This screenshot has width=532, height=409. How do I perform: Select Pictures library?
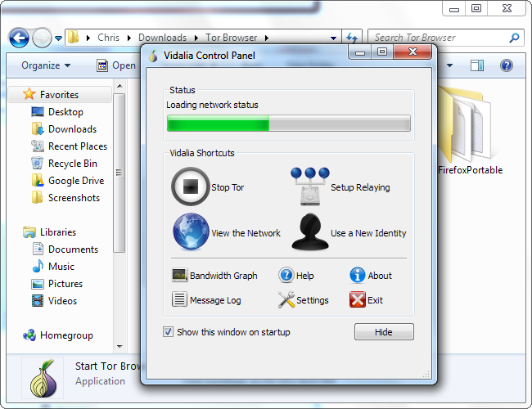click(x=57, y=284)
